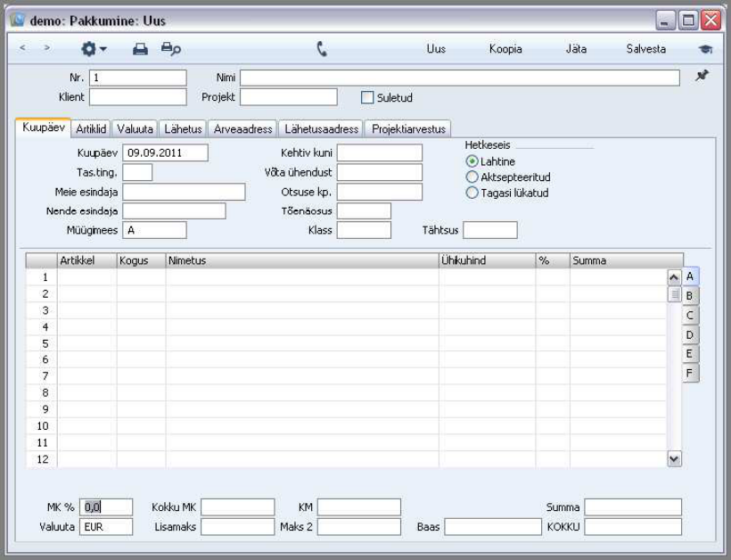Open the gear operations menu
Viewport: 731px width, 560px height.
[x=94, y=48]
